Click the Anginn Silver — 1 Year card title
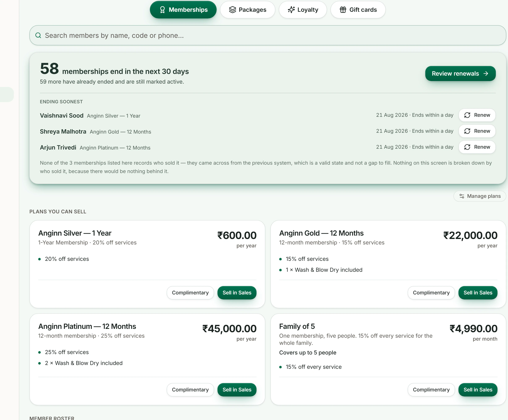508x420 pixels. click(x=75, y=233)
